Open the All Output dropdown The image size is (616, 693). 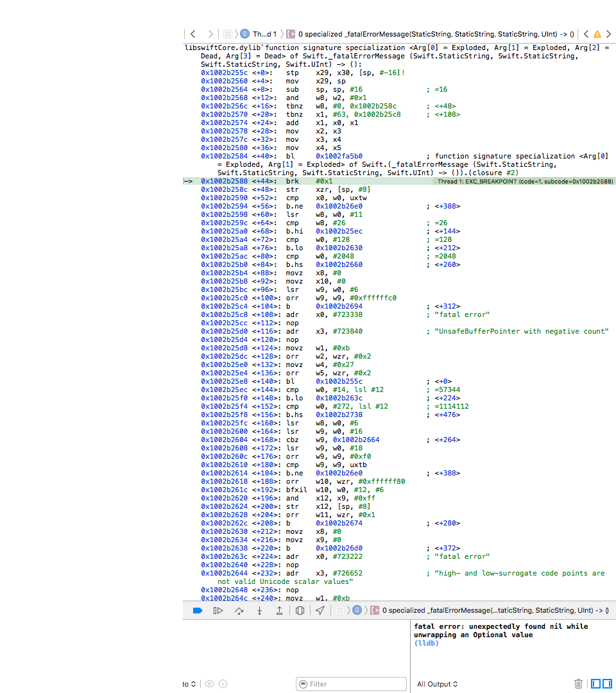[437, 683]
